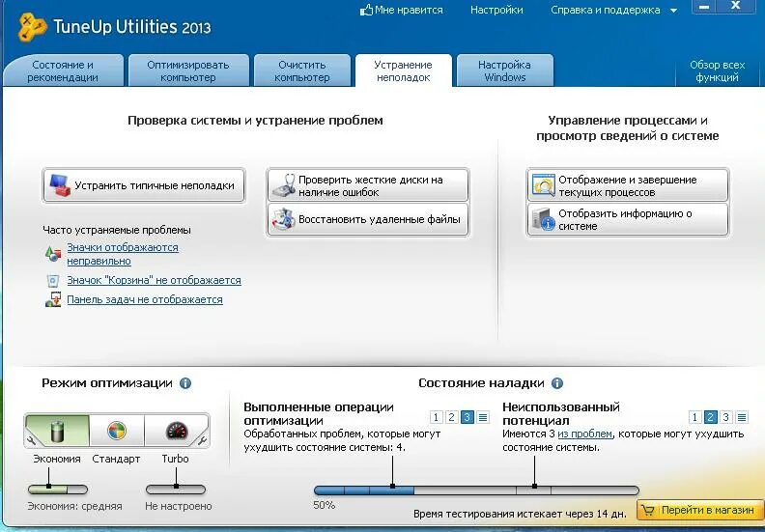Image resolution: width=765 pixels, height=532 pixels.
Task: Click shopping cart icon on store button
Action: coord(648,511)
